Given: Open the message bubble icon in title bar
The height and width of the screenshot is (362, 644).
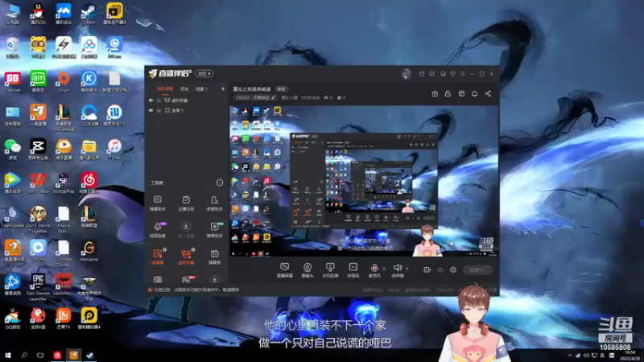Looking at the screenshot, I should click(x=431, y=74).
